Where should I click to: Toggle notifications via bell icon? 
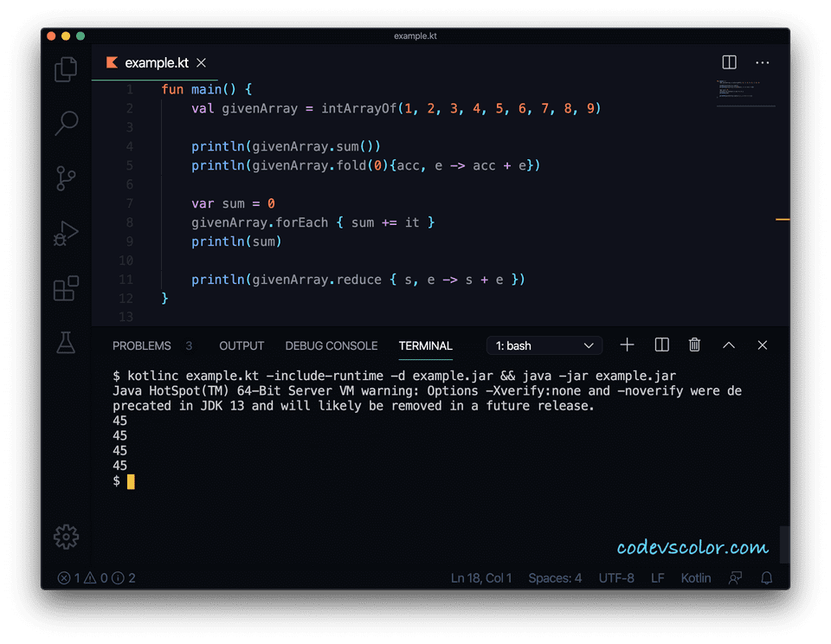coord(766,577)
